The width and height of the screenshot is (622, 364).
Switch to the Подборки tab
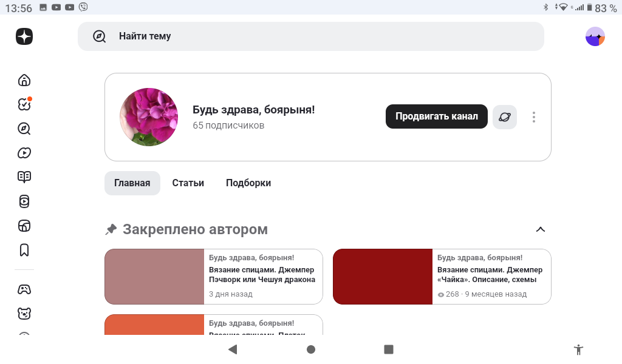click(248, 183)
